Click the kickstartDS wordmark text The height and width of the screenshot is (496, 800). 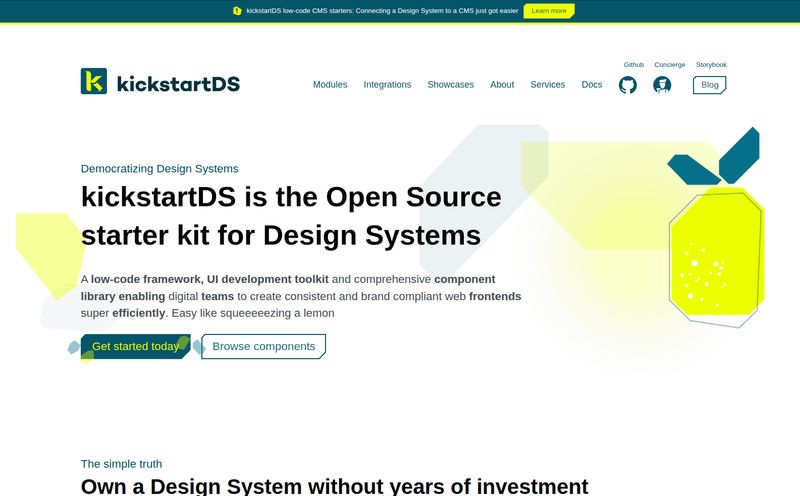[x=179, y=84]
